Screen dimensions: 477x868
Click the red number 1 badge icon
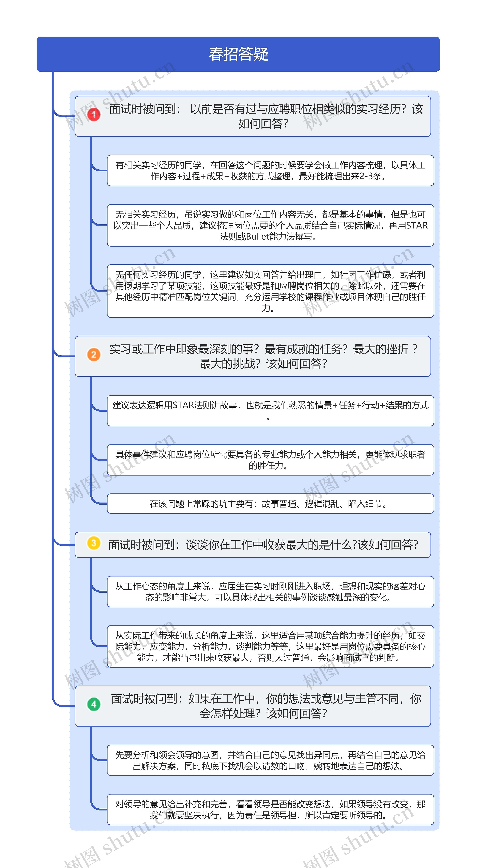pyautogui.click(x=94, y=115)
